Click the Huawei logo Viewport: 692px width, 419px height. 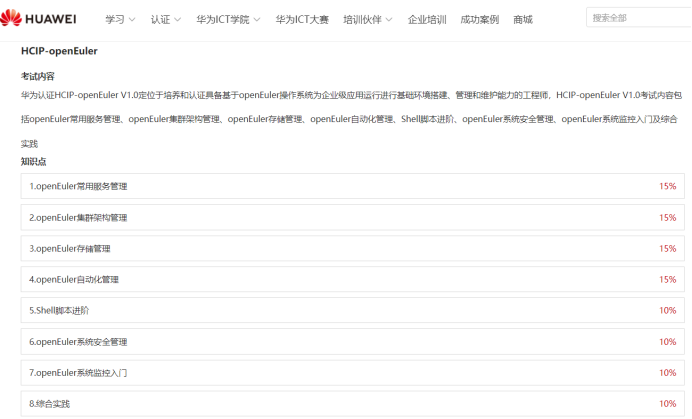point(38,19)
